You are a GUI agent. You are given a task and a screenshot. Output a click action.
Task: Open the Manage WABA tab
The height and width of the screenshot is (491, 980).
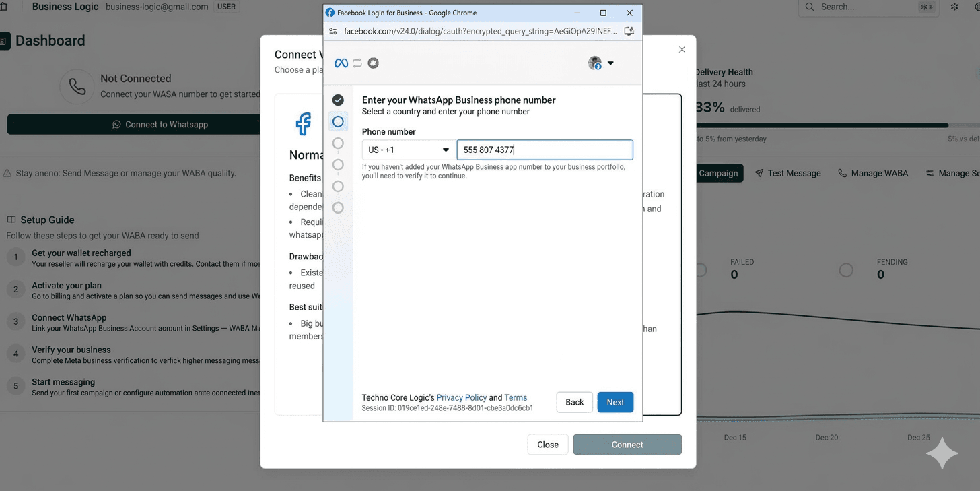pyautogui.click(x=873, y=173)
